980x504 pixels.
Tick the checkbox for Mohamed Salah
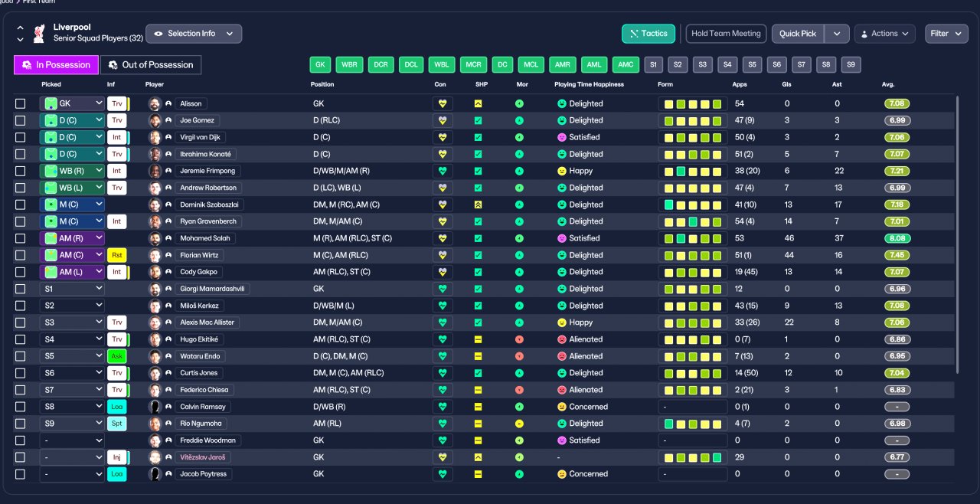tap(21, 238)
